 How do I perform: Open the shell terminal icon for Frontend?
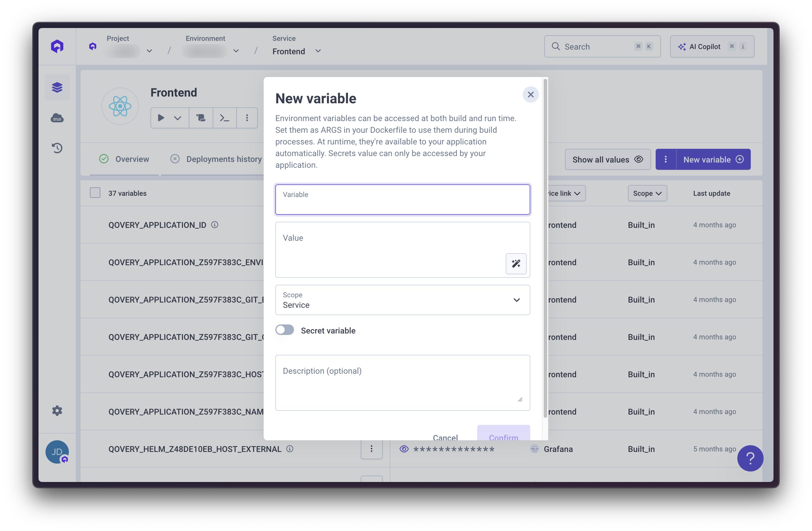click(x=224, y=118)
